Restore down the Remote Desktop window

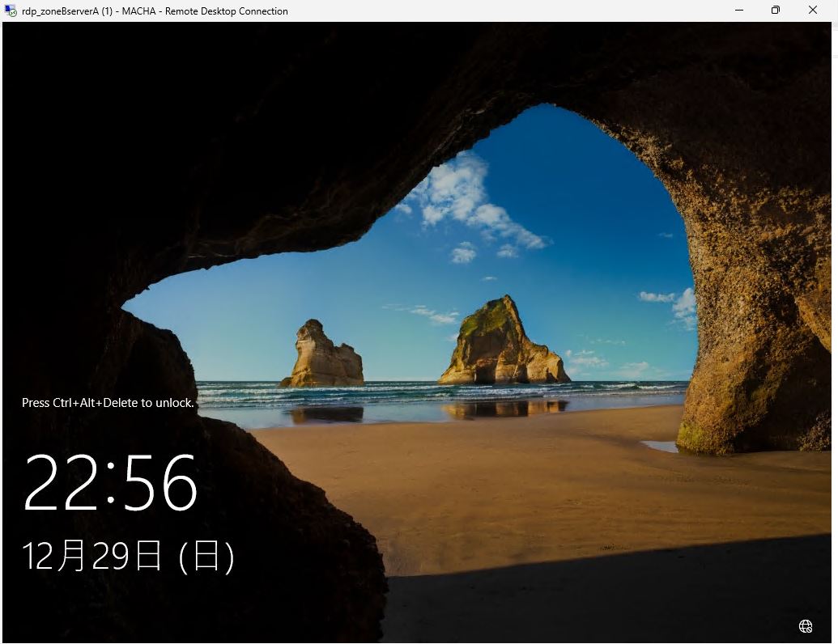coord(776,11)
